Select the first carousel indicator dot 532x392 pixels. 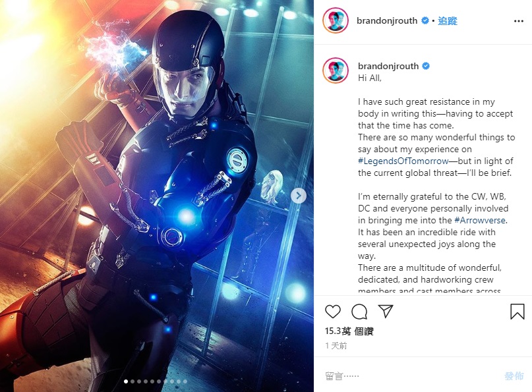126,381
